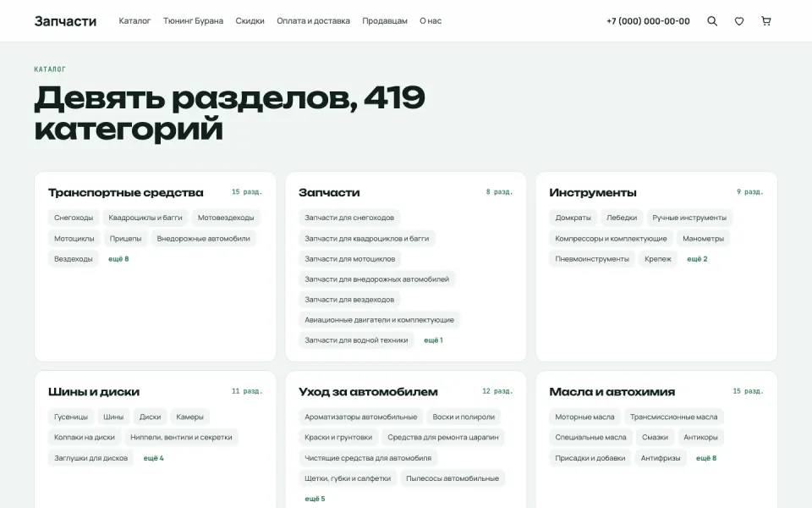Select the Гусеницы chip
Screen dimensions: 812x508
(71, 417)
